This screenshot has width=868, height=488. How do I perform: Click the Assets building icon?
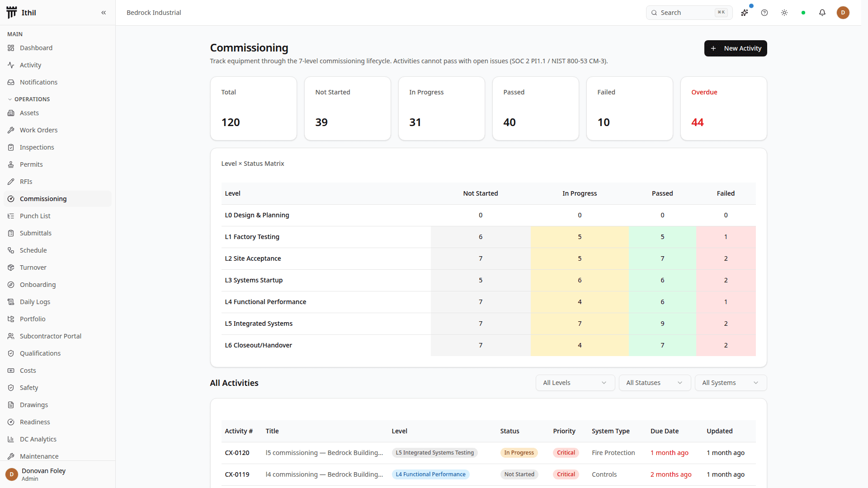pos(11,113)
